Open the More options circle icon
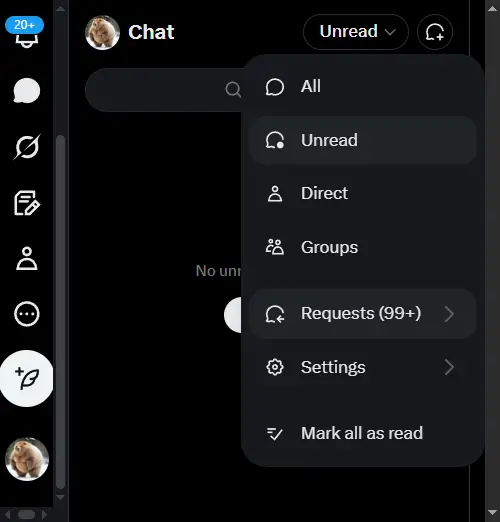Viewport: 500px width, 522px height. pos(27,314)
